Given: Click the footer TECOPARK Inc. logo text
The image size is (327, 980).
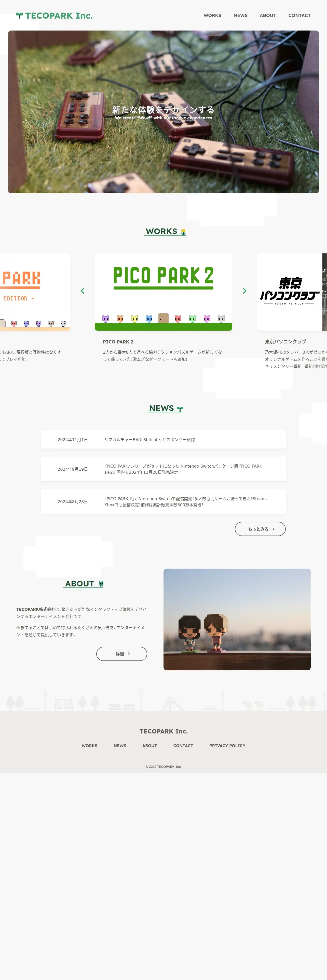Looking at the screenshot, I should tap(163, 731).
